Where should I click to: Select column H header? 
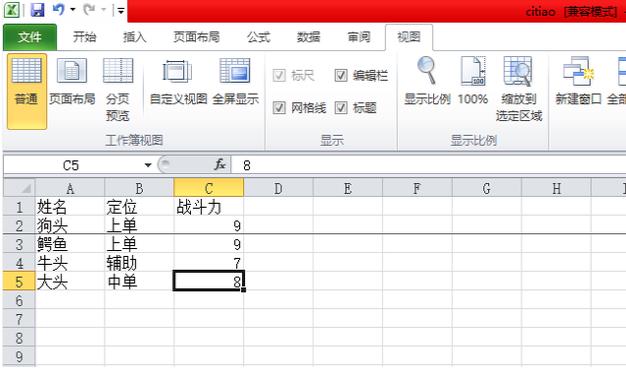(556, 188)
